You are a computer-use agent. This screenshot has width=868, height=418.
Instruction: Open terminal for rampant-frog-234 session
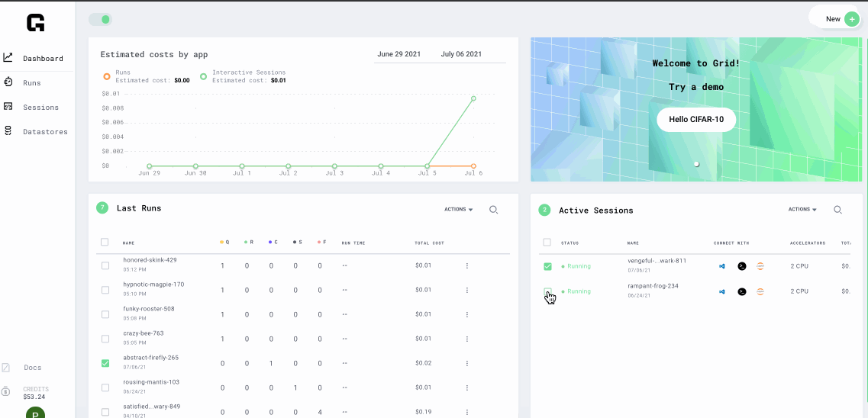[742, 291]
